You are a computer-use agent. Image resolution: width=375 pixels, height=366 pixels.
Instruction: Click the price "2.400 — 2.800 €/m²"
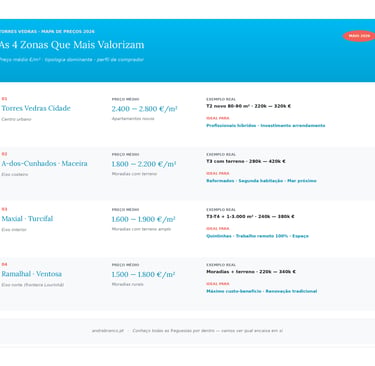[144, 109]
